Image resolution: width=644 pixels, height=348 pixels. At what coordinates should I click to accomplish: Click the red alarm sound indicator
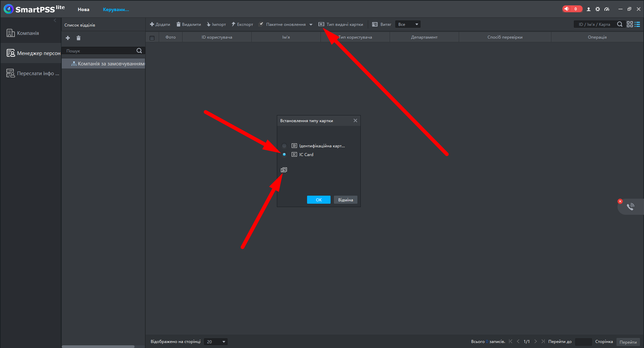pos(572,9)
